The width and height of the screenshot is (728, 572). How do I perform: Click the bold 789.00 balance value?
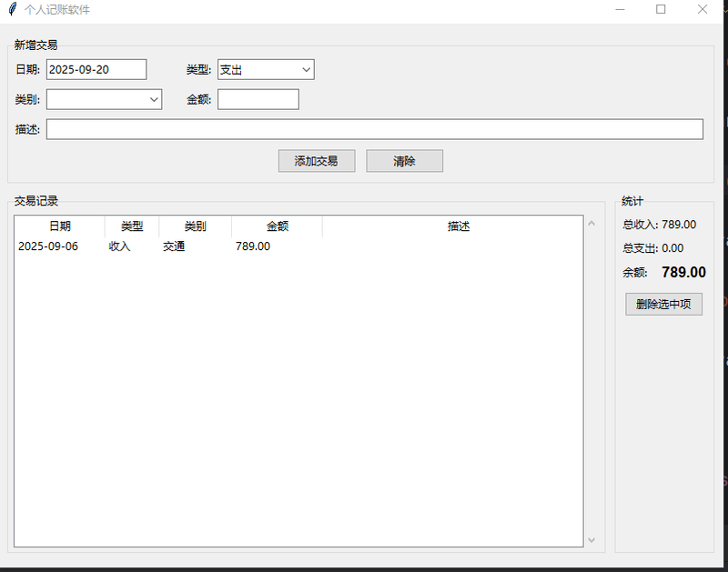(684, 272)
